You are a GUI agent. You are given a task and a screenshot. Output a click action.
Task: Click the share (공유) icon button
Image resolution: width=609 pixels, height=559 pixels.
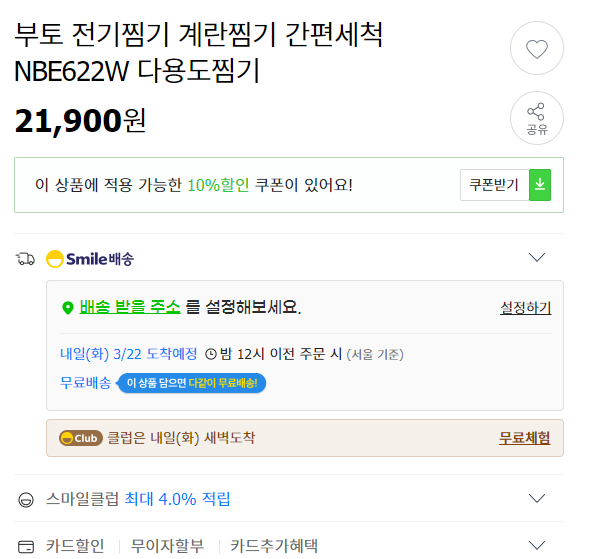click(536, 118)
